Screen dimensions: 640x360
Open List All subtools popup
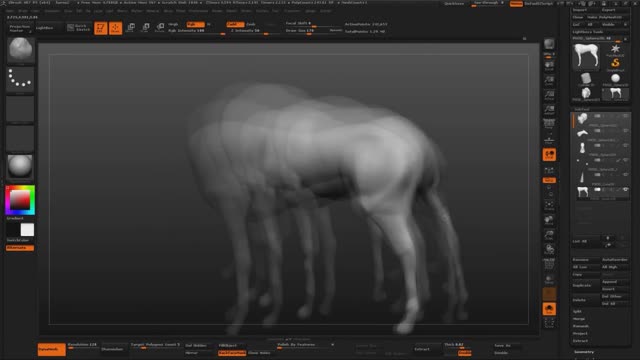click(x=586, y=241)
